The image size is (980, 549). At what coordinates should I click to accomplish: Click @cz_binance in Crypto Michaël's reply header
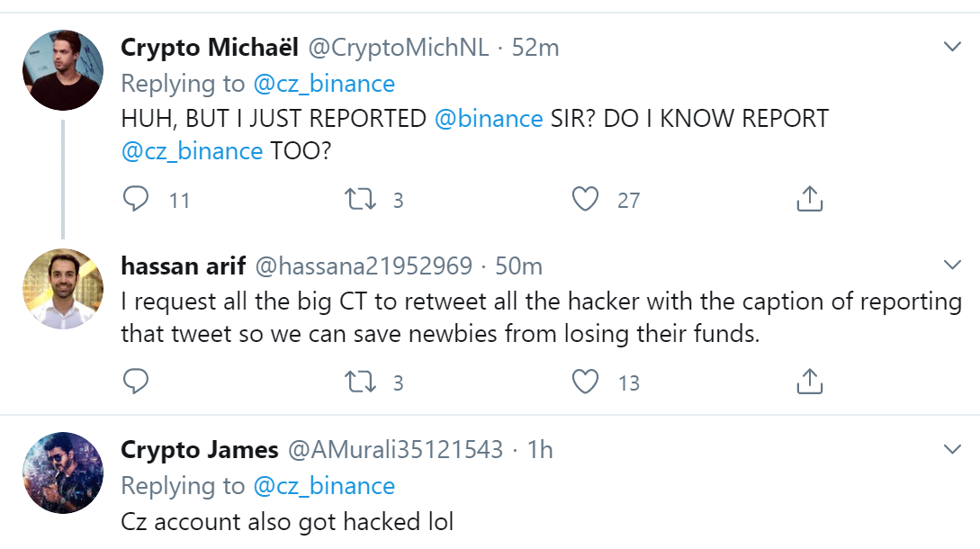tap(324, 84)
